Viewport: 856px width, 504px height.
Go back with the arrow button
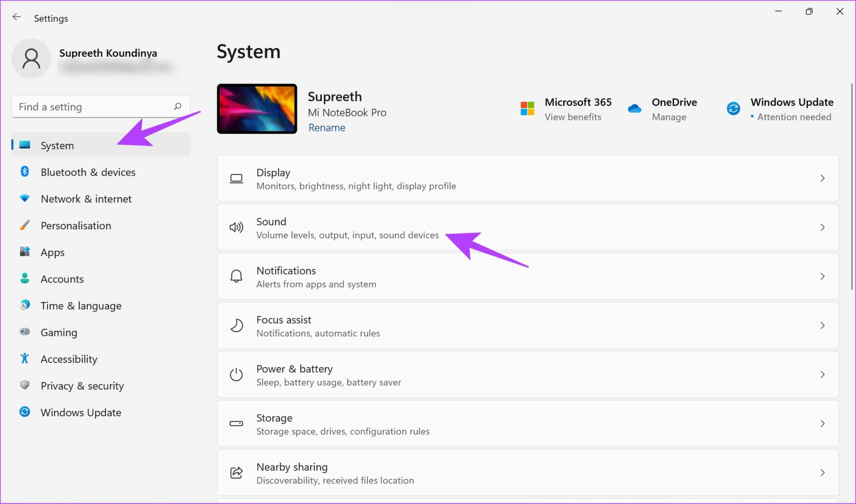pos(16,17)
